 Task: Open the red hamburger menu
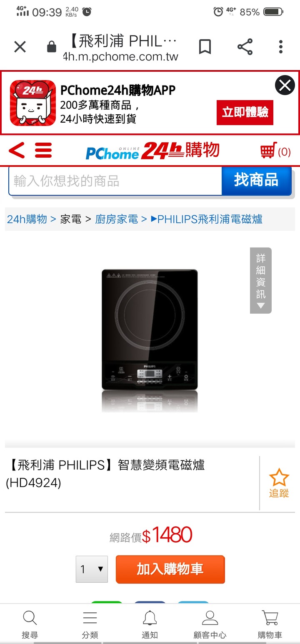(43, 150)
